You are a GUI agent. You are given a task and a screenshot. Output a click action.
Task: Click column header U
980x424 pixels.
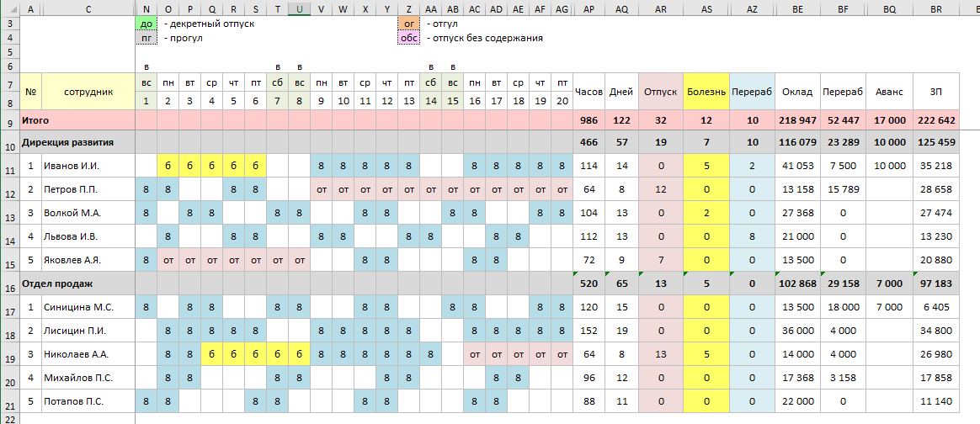pyautogui.click(x=300, y=8)
